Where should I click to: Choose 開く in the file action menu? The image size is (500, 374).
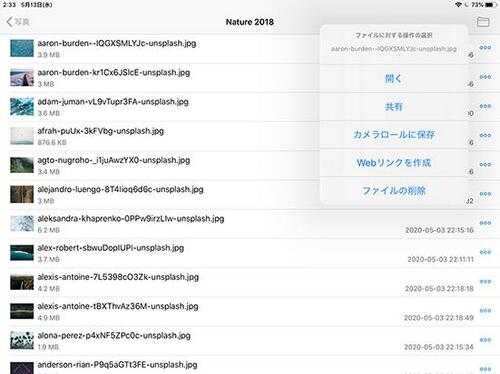tap(394, 79)
